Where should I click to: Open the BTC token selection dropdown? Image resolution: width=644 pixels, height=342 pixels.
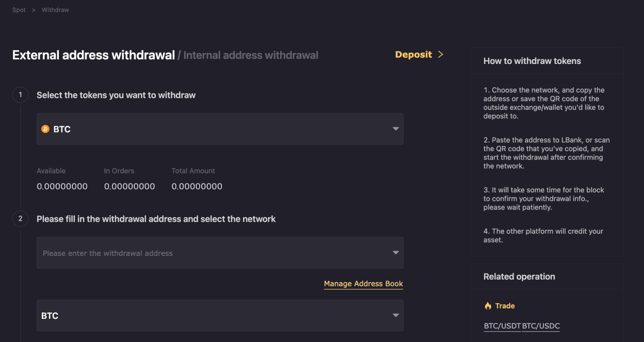[220, 129]
